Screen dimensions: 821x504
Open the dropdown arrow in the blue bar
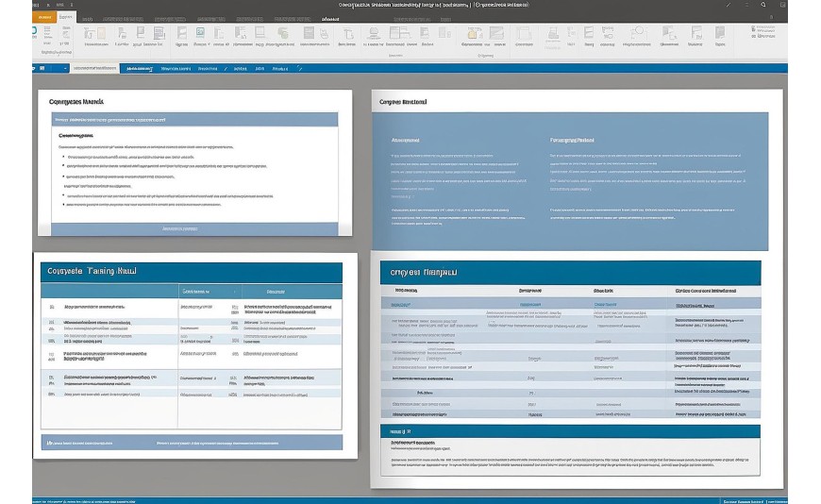pos(65,68)
